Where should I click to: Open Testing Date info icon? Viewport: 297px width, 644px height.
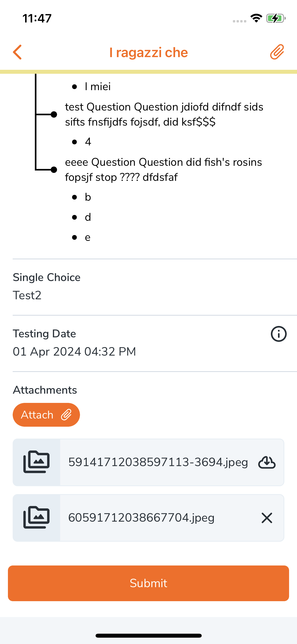[279, 334]
